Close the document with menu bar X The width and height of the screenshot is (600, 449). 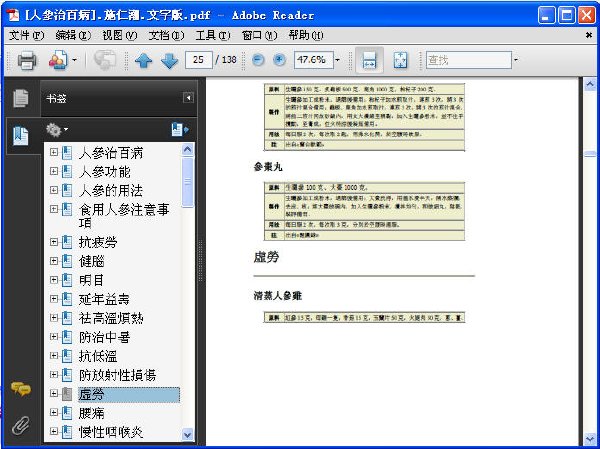(x=589, y=35)
